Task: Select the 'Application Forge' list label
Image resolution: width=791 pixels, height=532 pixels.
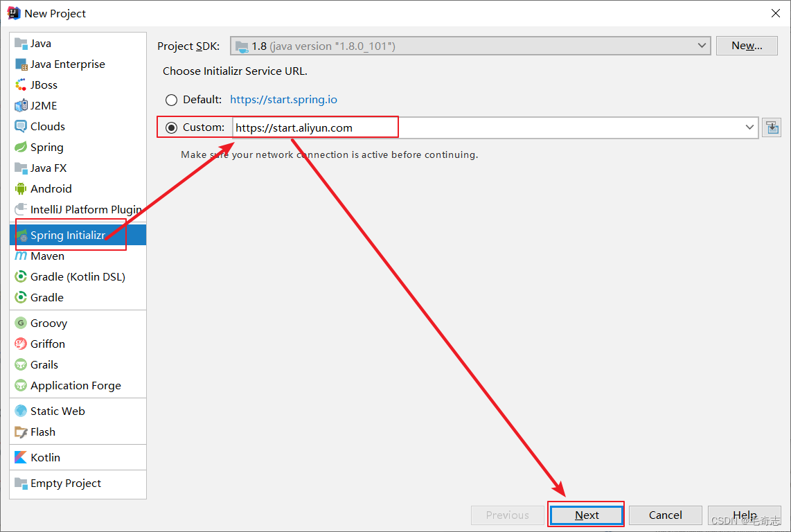Action: (x=75, y=386)
